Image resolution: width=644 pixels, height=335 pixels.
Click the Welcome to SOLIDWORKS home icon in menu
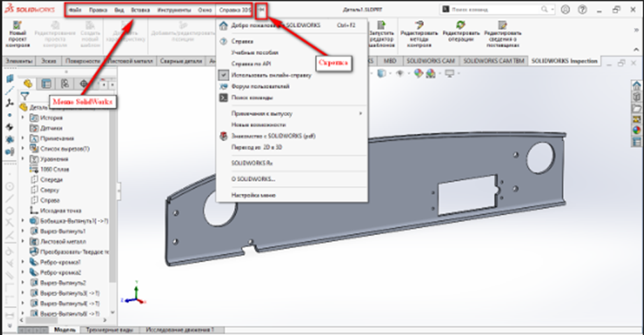pyautogui.click(x=223, y=25)
